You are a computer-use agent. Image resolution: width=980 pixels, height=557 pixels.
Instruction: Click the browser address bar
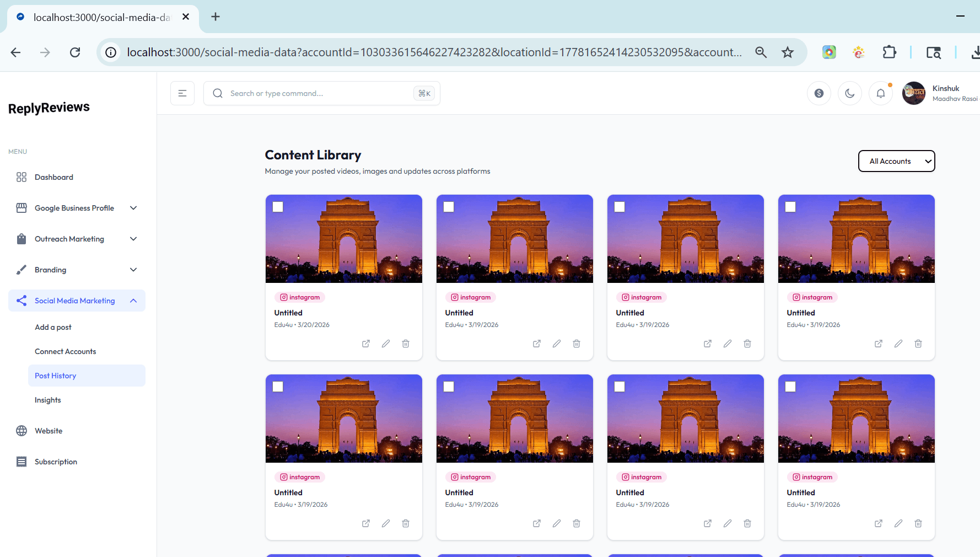434,52
